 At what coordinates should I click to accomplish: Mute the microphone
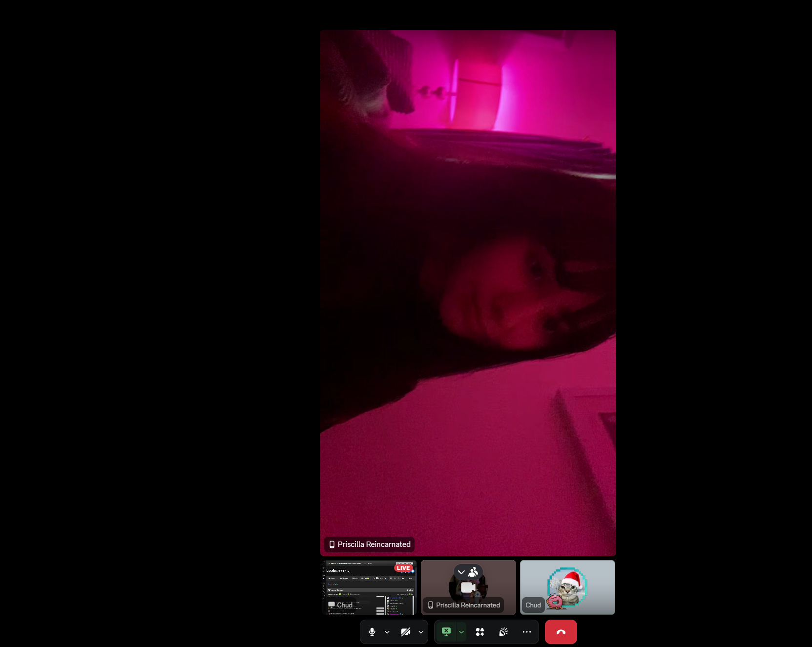372,632
